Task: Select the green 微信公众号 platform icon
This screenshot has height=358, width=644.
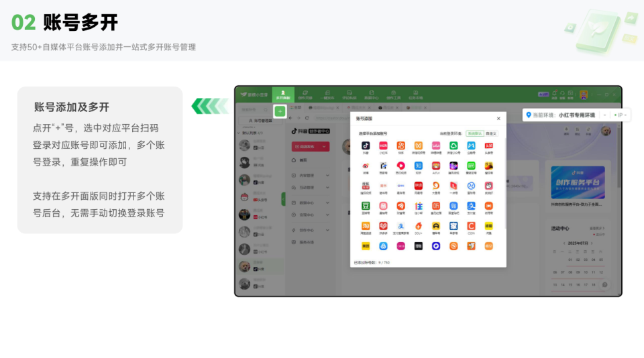Action: 453,145
